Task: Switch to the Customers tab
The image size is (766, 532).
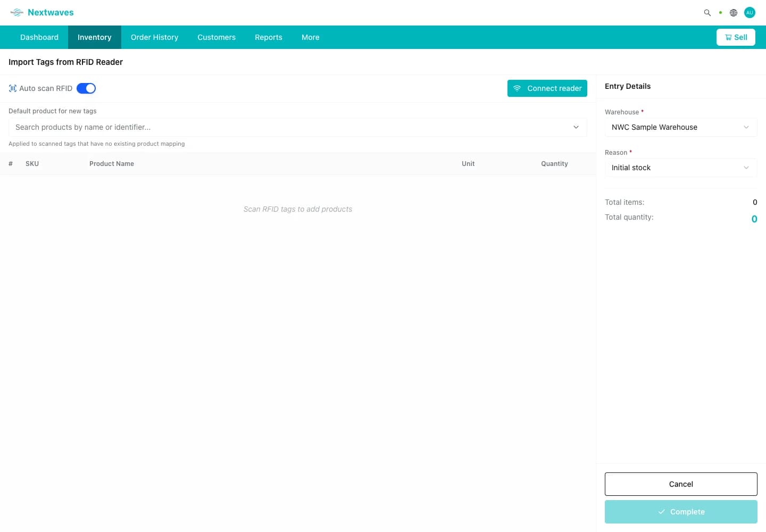Action: (x=217, y=37)
